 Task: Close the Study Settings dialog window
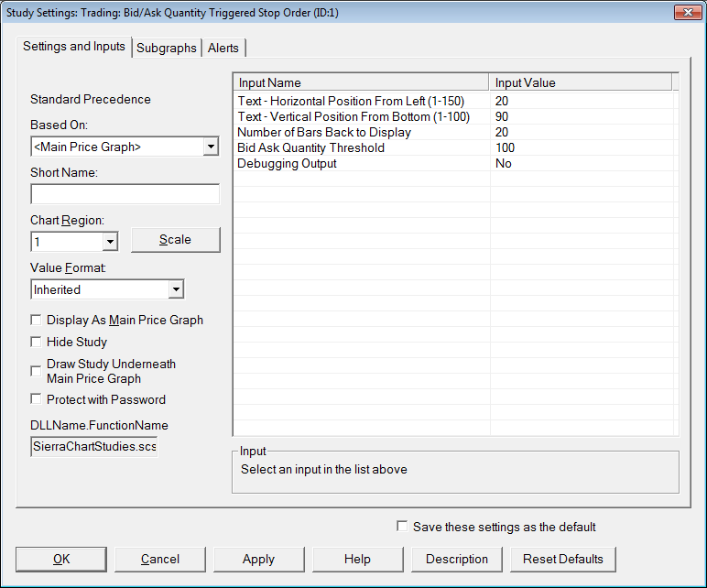pos(687,13)
